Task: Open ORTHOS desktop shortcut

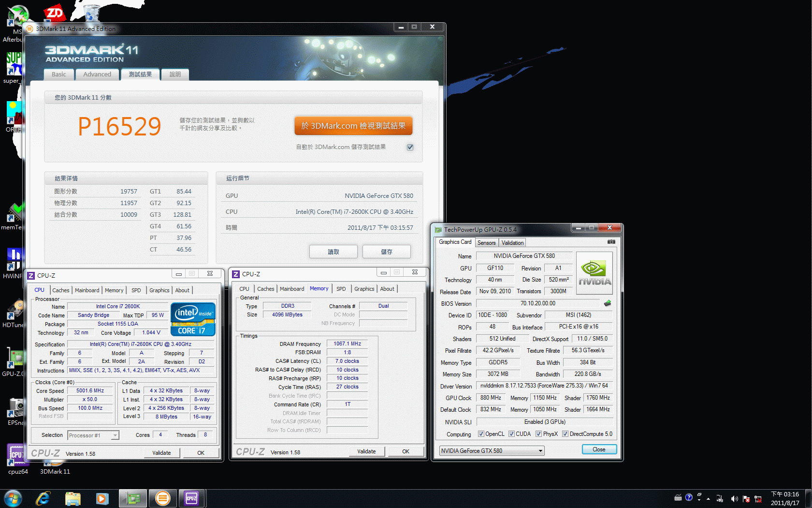Action: pos(13,116)
